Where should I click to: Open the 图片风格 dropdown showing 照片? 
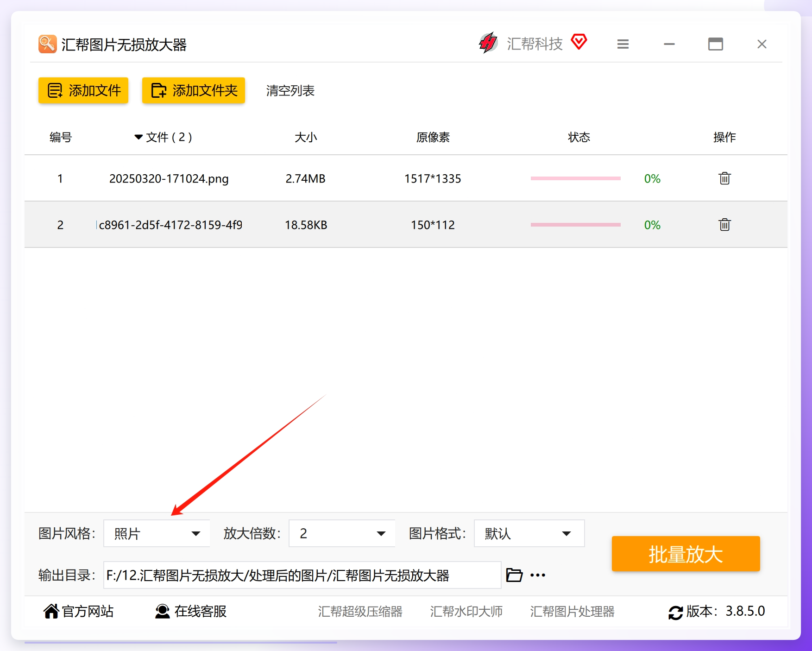click(157, 533)
